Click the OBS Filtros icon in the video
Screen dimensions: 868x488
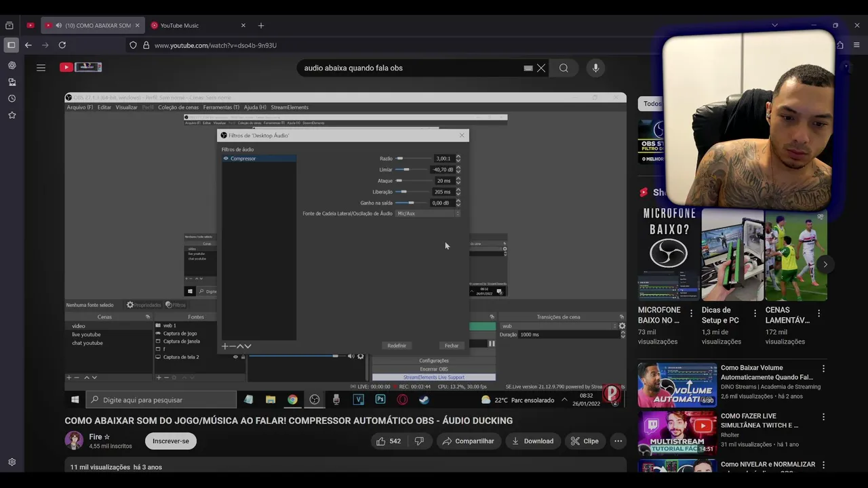[169, 305]
